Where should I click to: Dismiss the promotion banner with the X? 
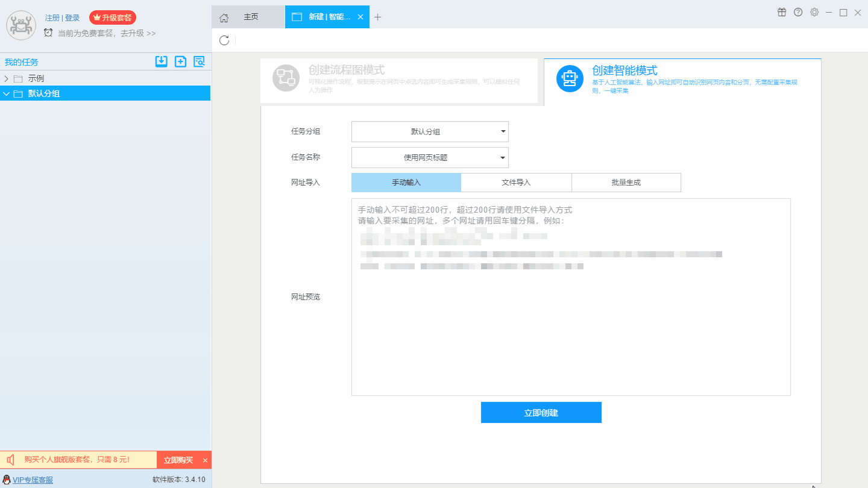(205, 460)
